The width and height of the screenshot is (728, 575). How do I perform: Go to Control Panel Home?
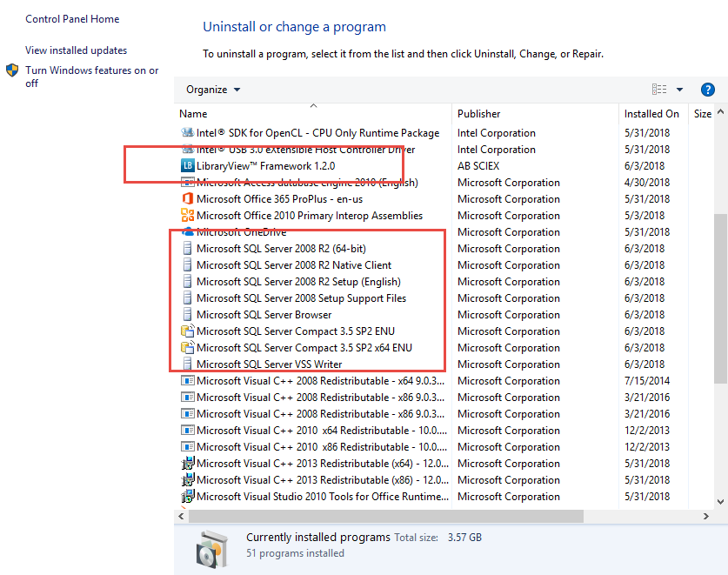tap(72, 19)
